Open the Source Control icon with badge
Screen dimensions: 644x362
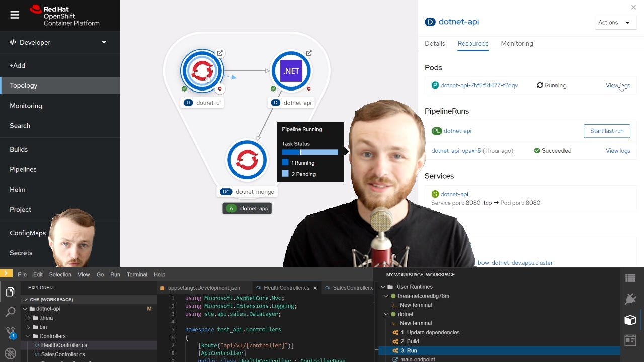(10, 333)
